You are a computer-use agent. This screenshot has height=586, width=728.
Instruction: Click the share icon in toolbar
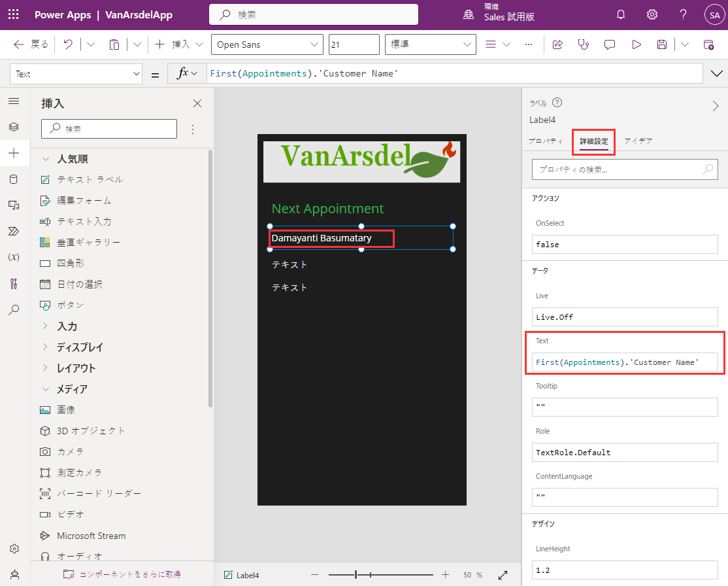pyautogui.click(x=557, y=44)
